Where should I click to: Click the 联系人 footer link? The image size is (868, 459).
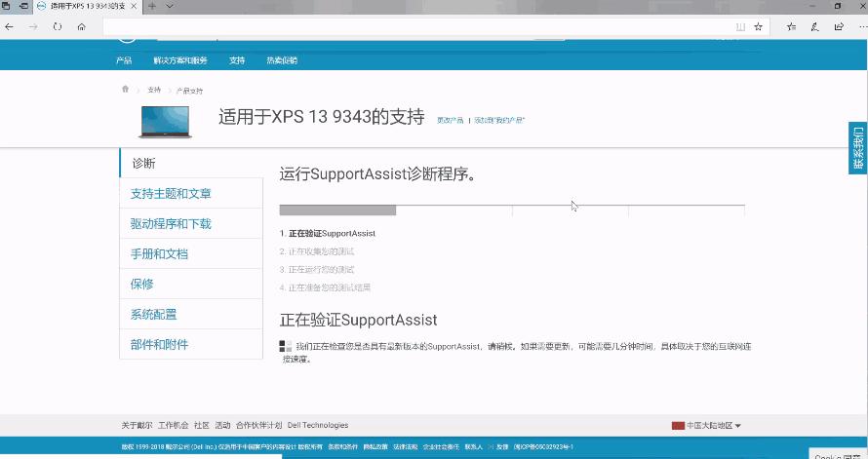click(473, 447)
